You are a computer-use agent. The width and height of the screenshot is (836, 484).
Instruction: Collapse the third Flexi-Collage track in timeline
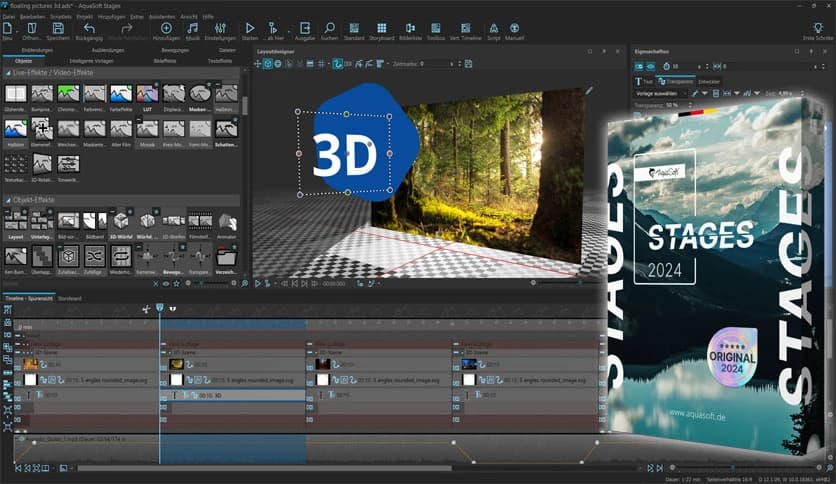pyautogui.click(x=309, y=345)
